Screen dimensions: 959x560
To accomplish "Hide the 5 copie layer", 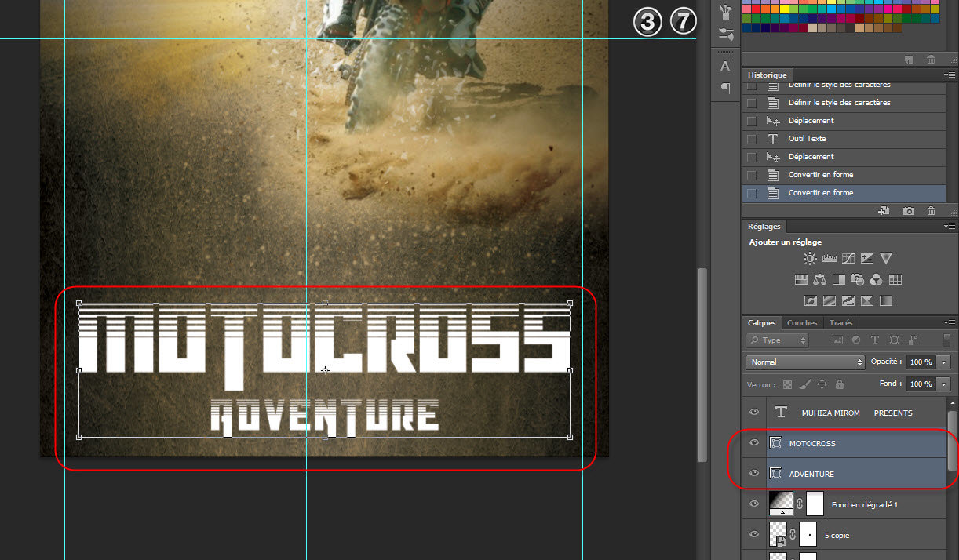I will pyautogui.click(x=754, y=535).
